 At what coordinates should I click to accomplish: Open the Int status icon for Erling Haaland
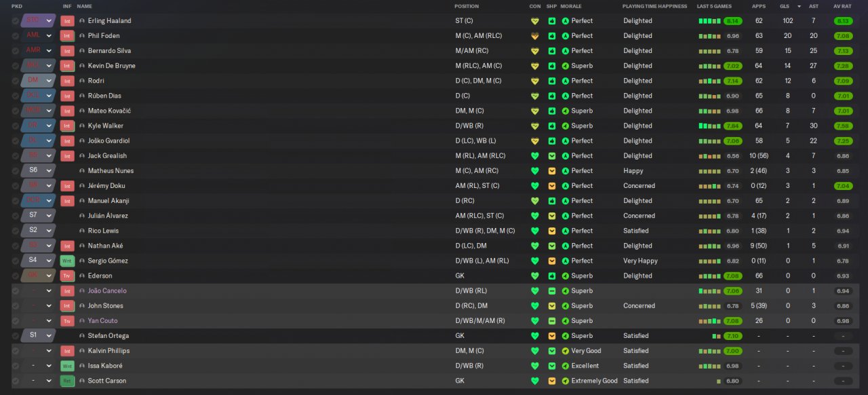[67, 21]
